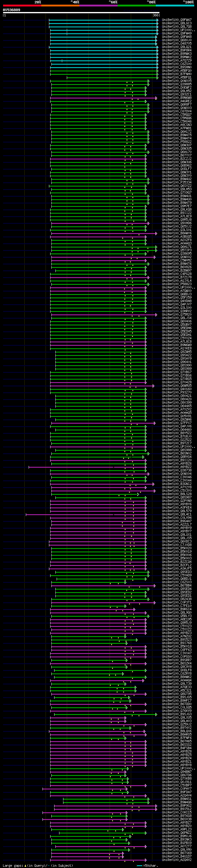The height and width of the screenshot is (868, 197).
Task: Select hit label UniRef100_Q3LS01
Action: (177, 230)
